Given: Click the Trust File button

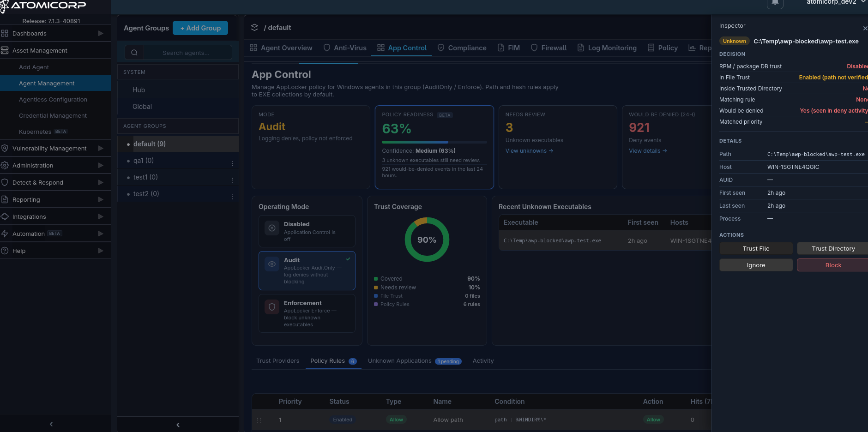Looking at the screenshot, I should point(756,248).
